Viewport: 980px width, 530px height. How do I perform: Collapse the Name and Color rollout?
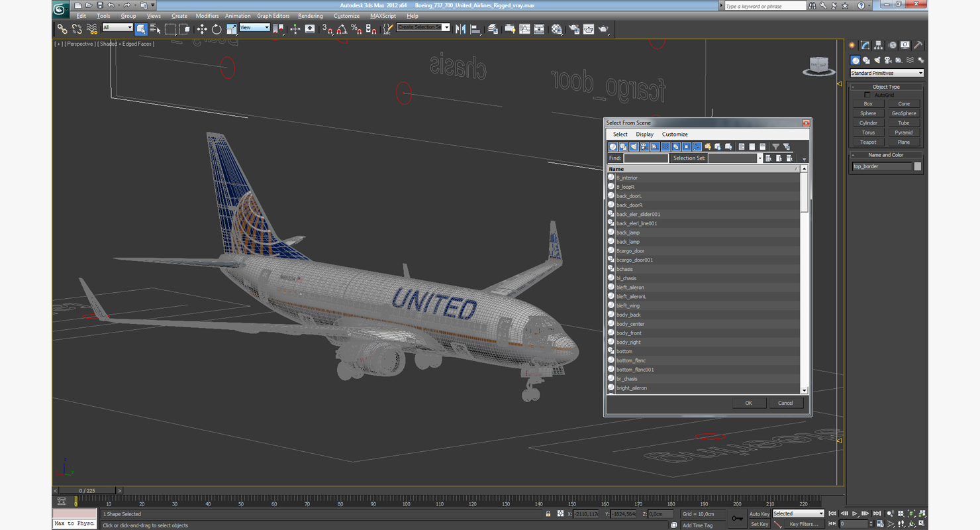(x=886, y=155)
